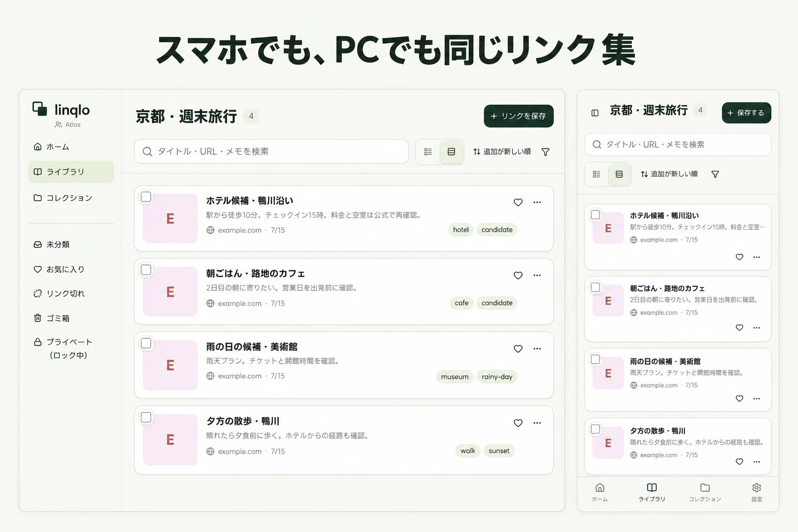This screenshot has height=532, width=798.
Task: Open お気に入り in the sidebar
Action: pyautogui.click(x=71, y=269)
